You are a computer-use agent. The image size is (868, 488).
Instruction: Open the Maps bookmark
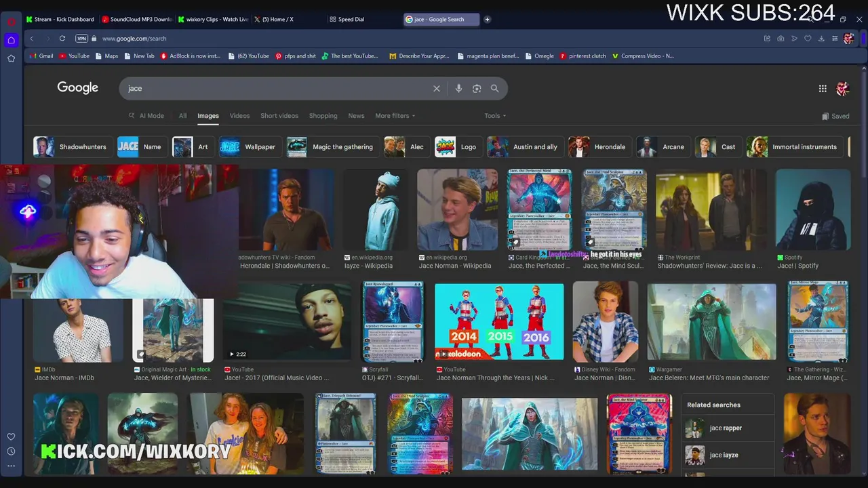click(x=106, y=56)
